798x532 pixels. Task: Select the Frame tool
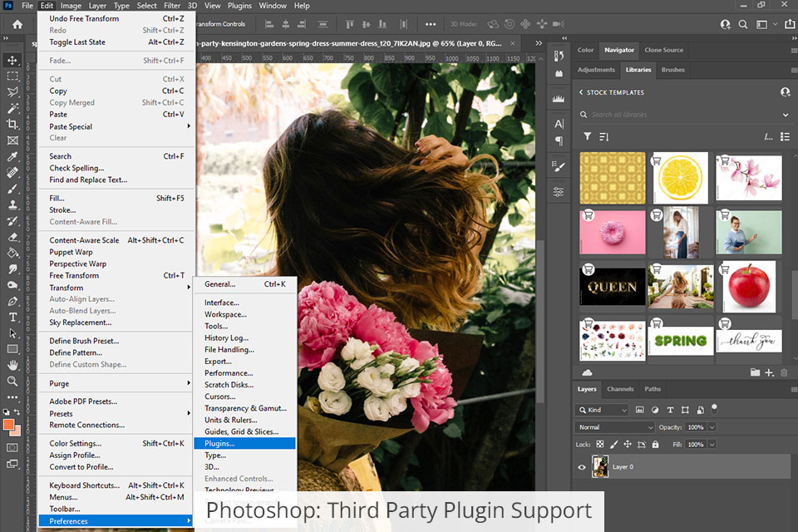click(x=12, y=140)
